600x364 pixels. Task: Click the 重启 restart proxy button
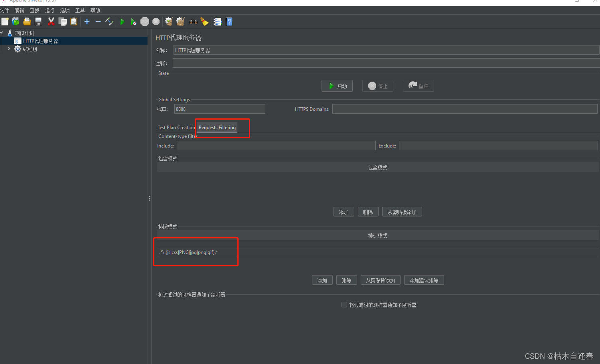[418, 86]
